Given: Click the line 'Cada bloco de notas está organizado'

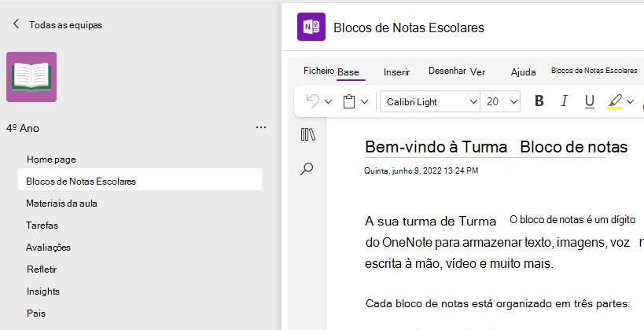Looking at the screenshot, I should pyautogui.click(x=498, y=304).
